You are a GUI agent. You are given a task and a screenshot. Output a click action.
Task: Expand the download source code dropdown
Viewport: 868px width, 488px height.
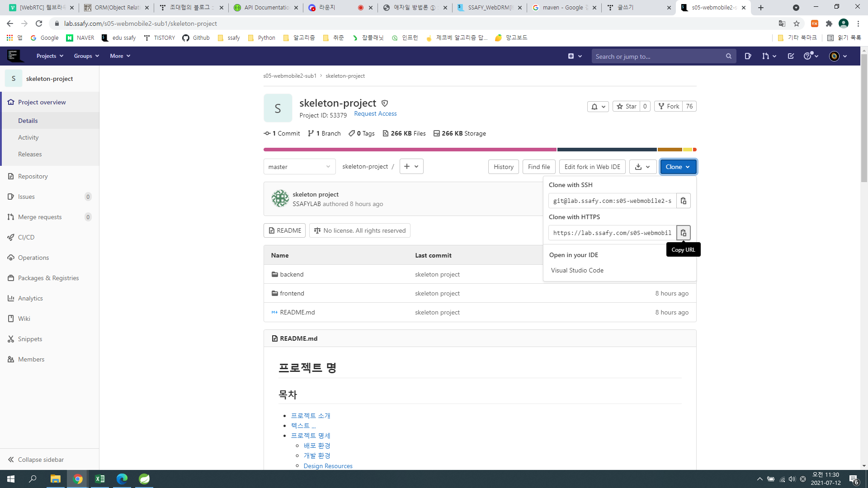tap(642, 167)
